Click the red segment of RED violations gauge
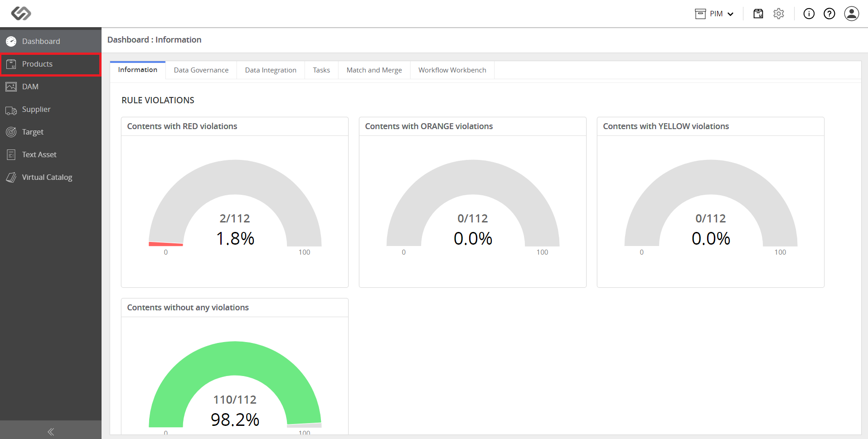The height and width of the screenshot is (439, 868). point(166,244)
